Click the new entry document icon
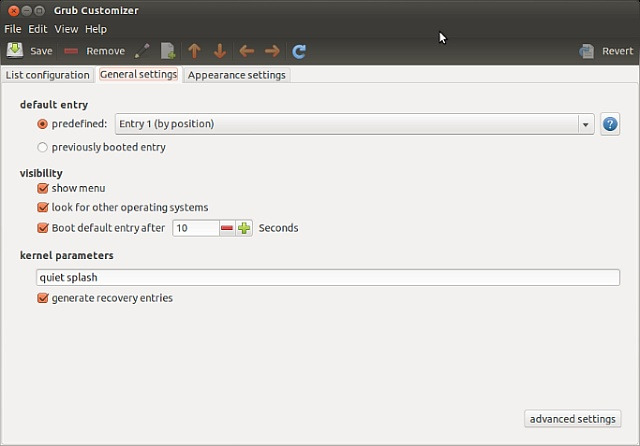Screen dimensions: 640x446 [x=168, y=51]
